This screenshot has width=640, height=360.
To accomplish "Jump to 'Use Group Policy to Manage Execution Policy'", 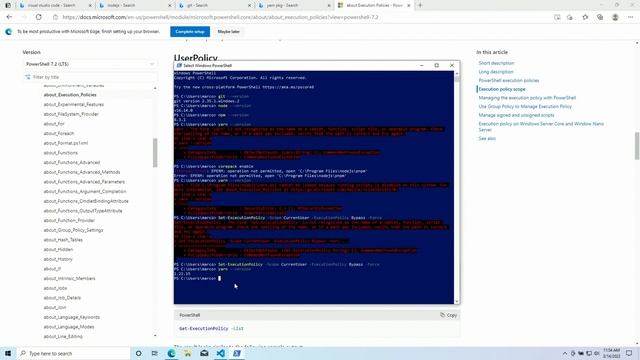I will click(x=525, y=107).
